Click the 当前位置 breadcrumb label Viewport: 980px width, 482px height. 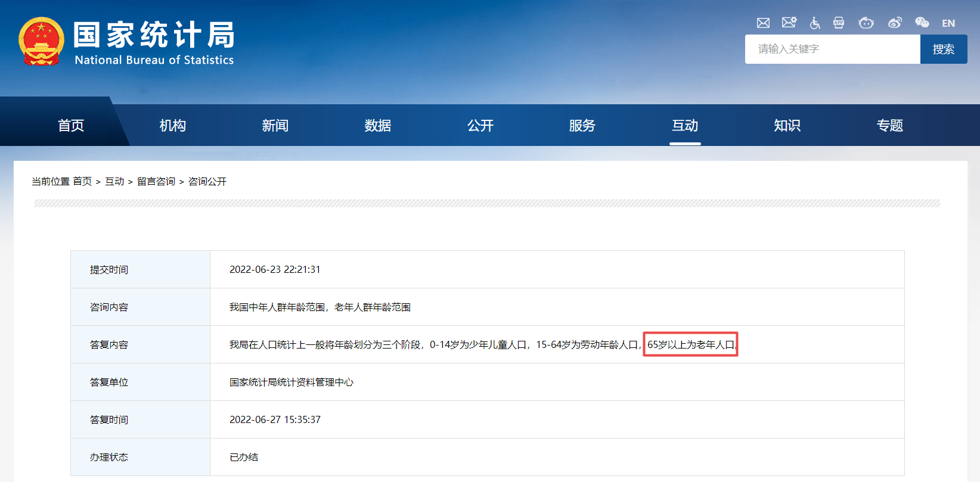pyautogui.click(x=51, y=181)
